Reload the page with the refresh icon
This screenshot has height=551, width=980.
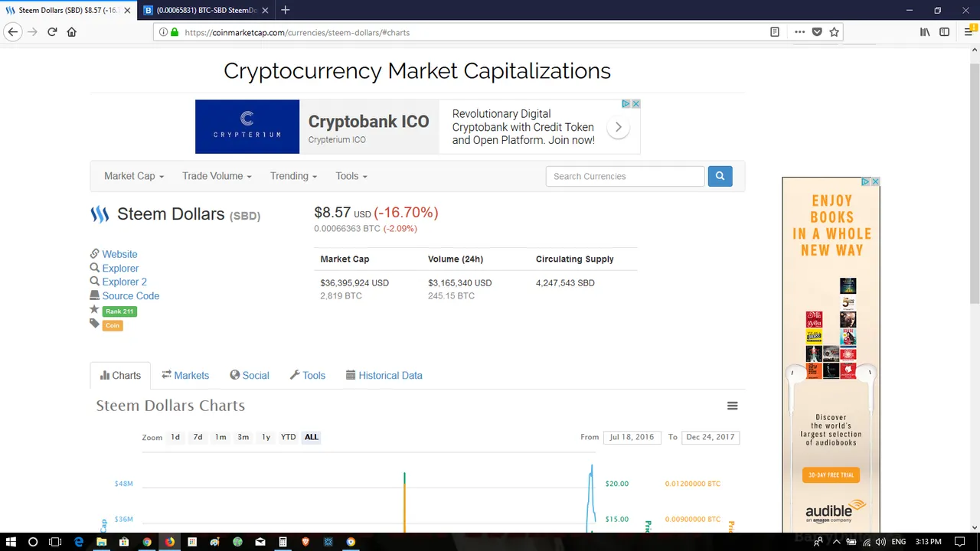coord(52,32)
